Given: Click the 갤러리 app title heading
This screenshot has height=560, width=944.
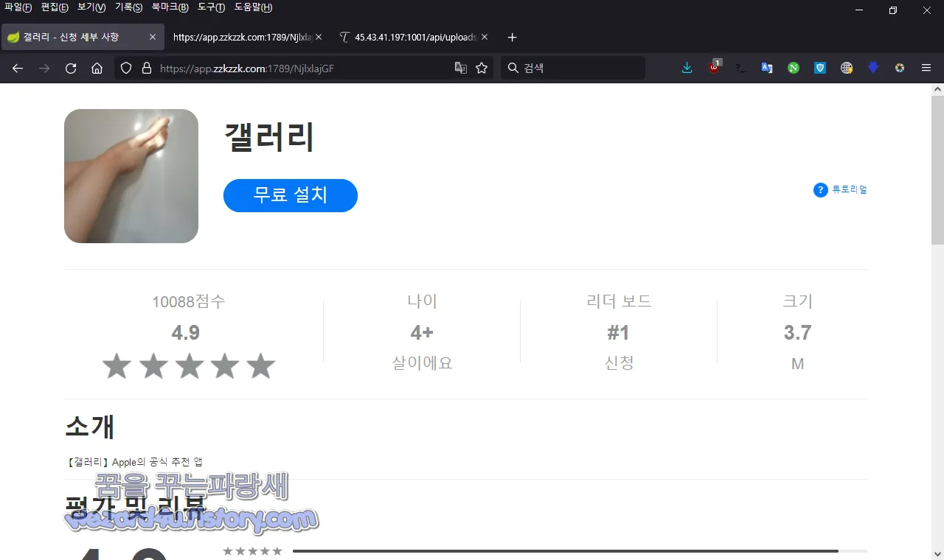Looking at the screenshot, I should point(269,137).
